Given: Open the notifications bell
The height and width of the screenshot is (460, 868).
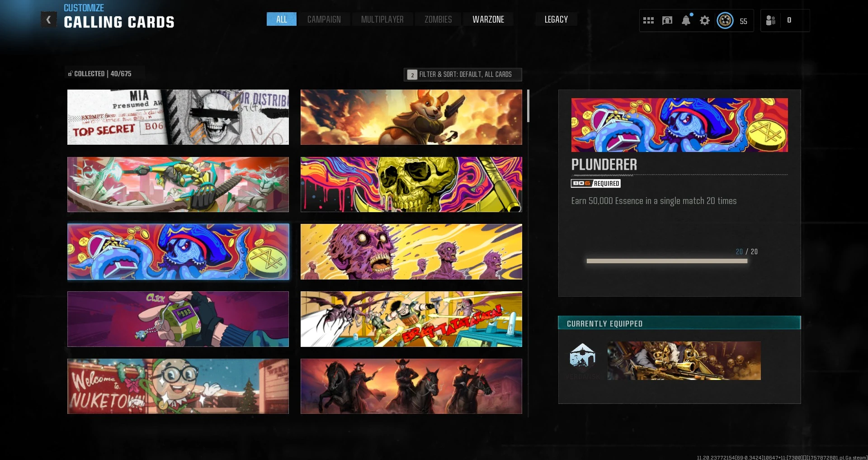Looking at the screenshot, I should pyautogui.click(x=686, y=20).
